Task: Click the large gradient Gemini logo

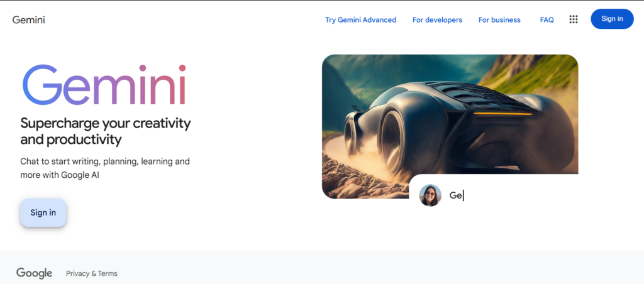Action: point(104,85)
